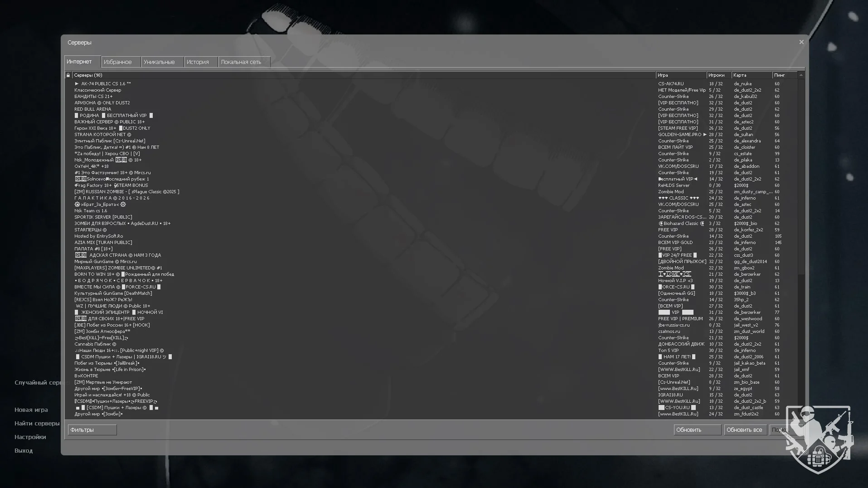Click the server list vertical scrollbar
This screenshot has width=868, height=488.
[801, 181]
